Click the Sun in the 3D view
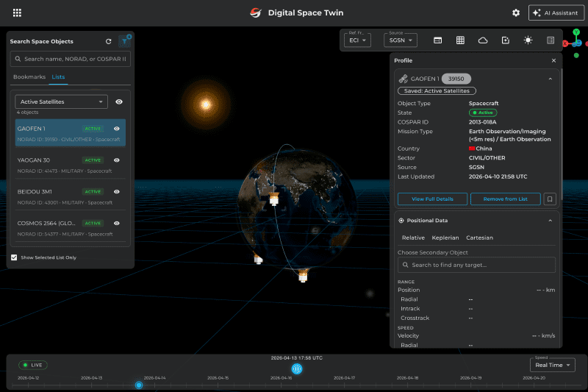Image resolution: width=588 pixels, height=392 pixels. pyautogui.click(x=206, y=104)
